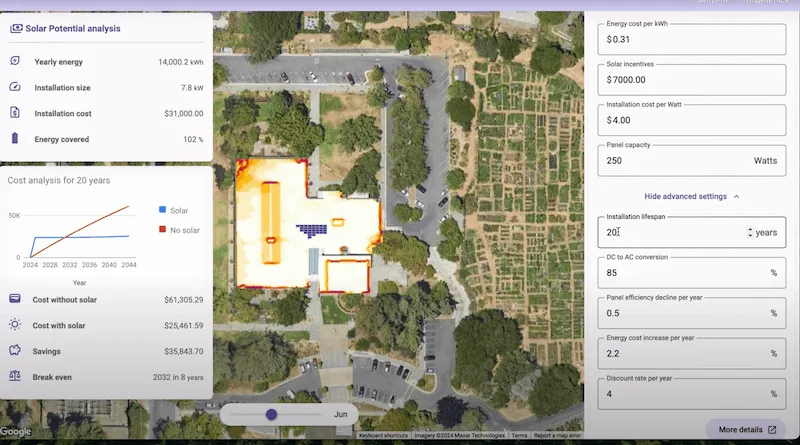This screenshot has width=800, height=445.
Task: Click the $25,461.59 cost with solar value
Action: [x=184, y=326]
